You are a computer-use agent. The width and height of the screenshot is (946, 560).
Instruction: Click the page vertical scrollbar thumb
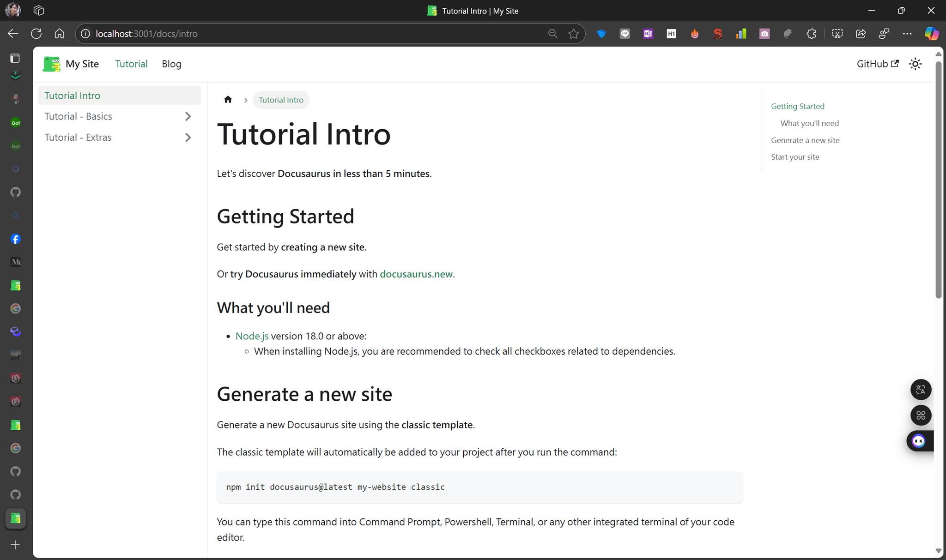tap(938, 180)
